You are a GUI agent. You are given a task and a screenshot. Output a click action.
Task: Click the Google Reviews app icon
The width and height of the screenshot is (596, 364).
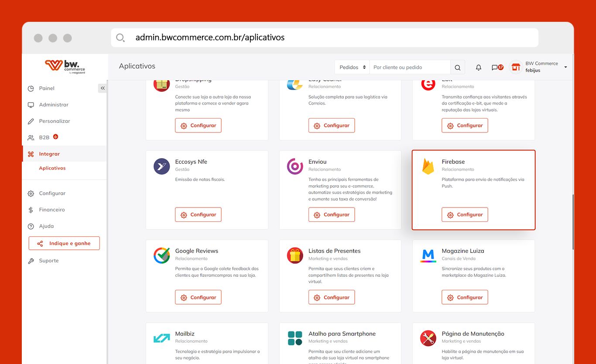[162, 255]
